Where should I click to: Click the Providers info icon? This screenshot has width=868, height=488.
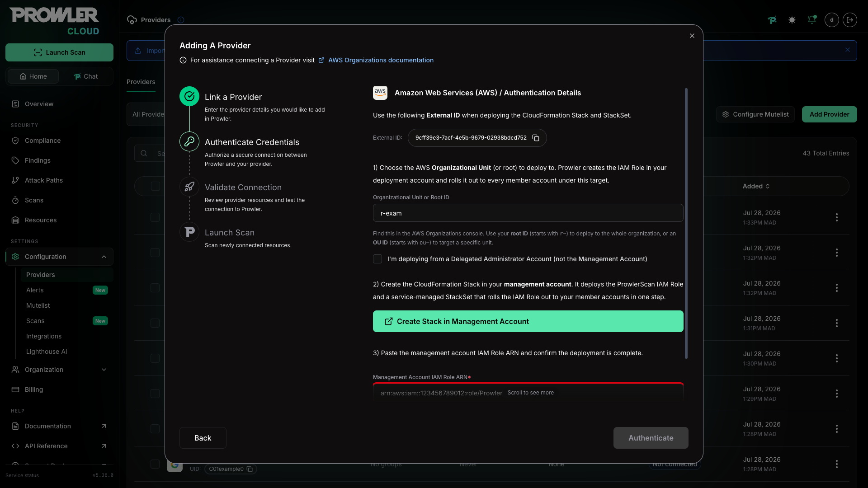181,20
